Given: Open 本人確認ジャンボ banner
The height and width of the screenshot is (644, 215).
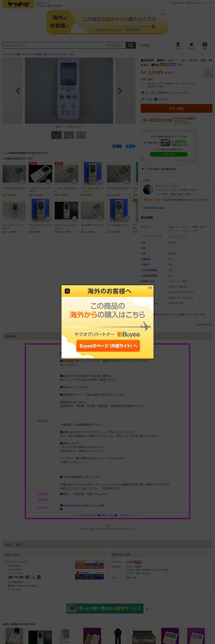Looking at the screenshot, I should 169,120.
